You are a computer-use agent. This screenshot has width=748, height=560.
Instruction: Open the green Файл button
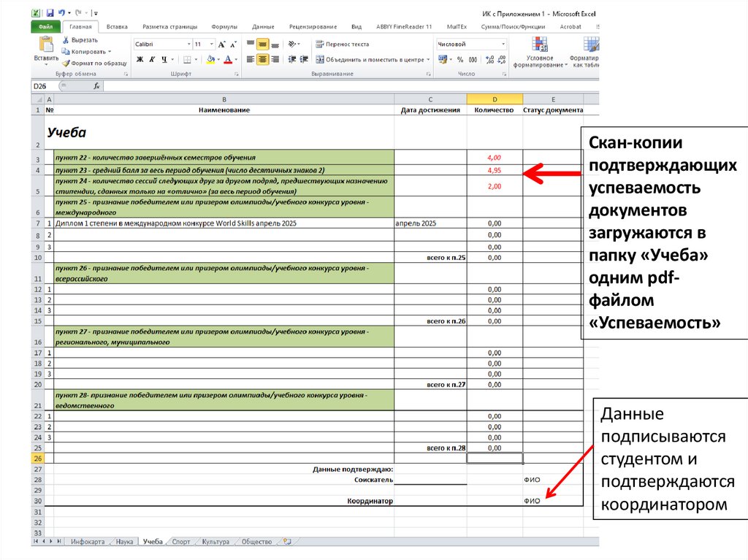44,27
